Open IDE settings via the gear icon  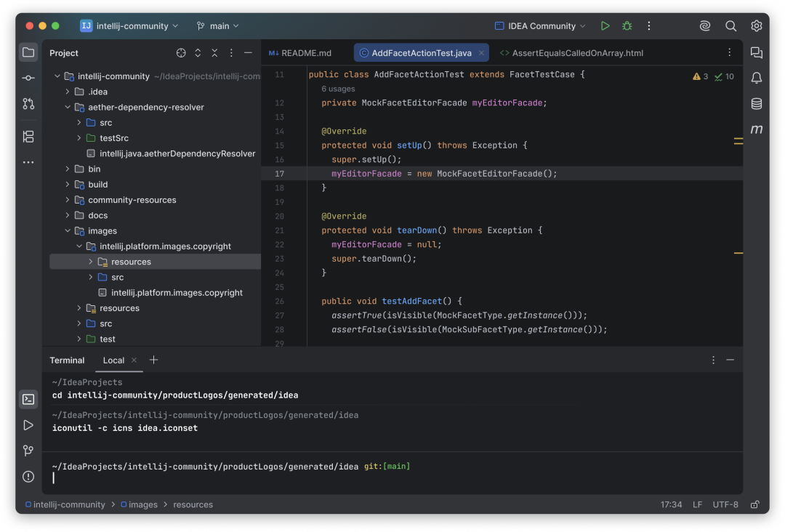[757, 25]
